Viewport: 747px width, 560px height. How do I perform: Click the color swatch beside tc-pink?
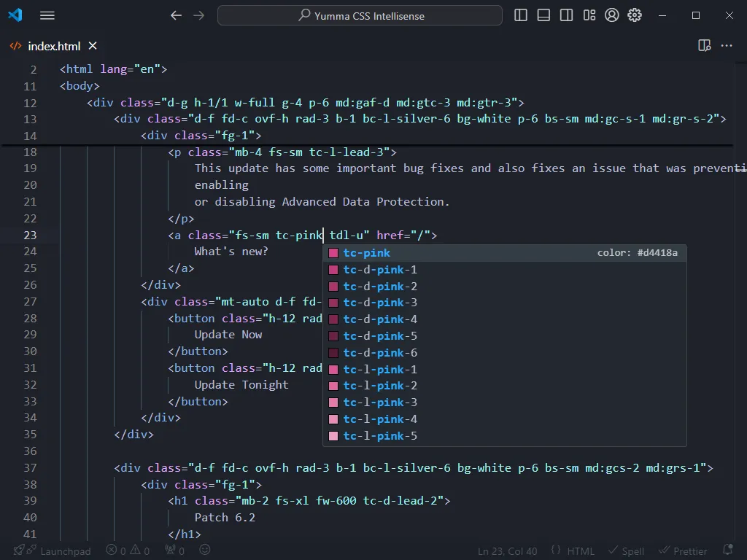[333, 253]
